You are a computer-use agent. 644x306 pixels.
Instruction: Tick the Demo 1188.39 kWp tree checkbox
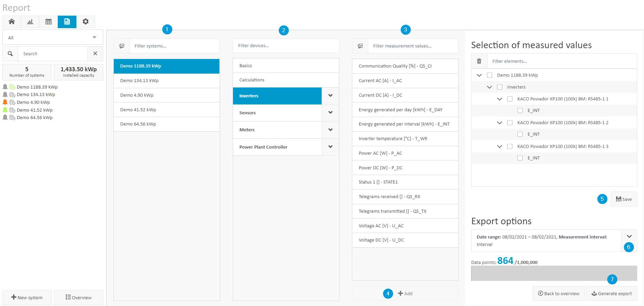489,75
